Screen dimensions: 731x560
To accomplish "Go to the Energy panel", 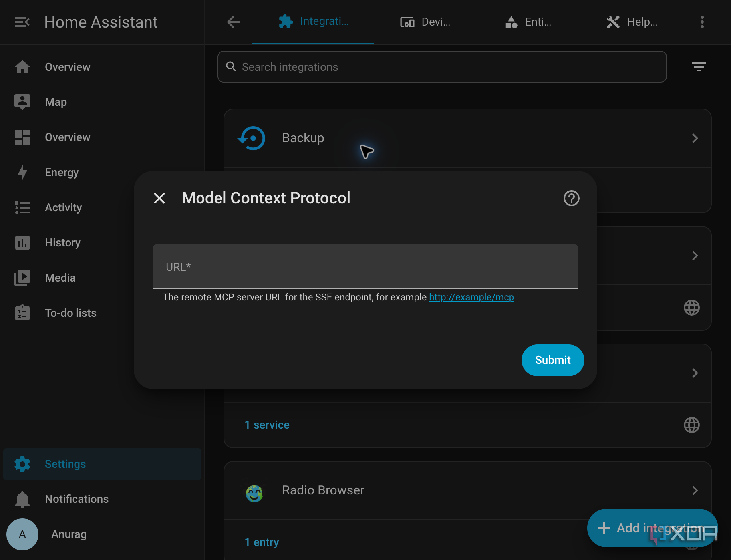I will 102,172.
